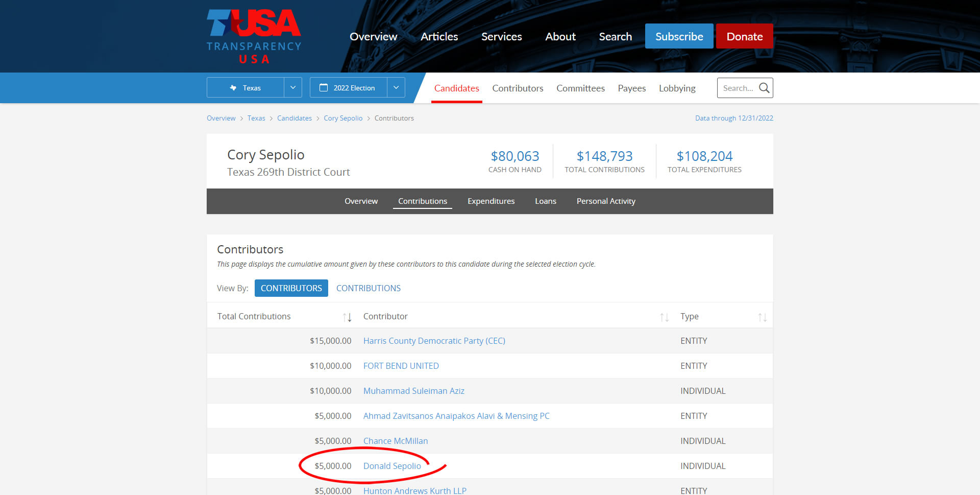Click the Donate button

744,36
